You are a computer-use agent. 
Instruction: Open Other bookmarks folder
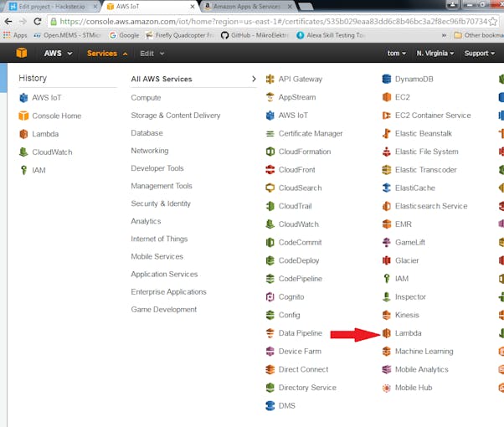[x=478, y=35]
